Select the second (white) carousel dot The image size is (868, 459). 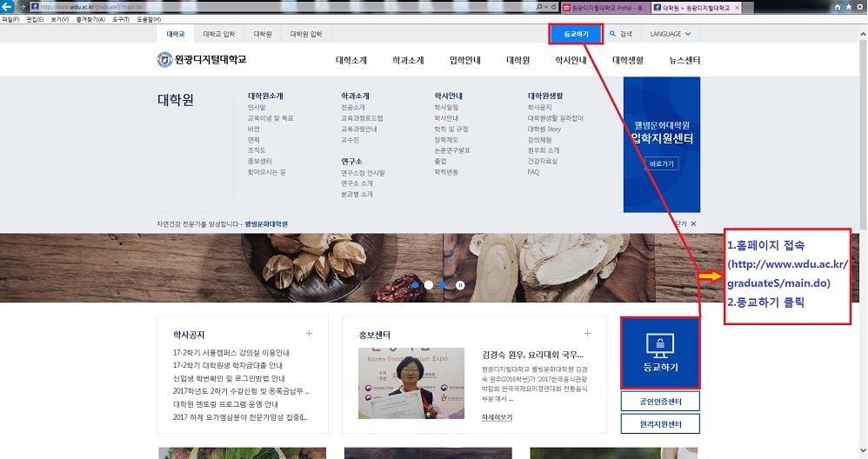(x=429, y=285)
